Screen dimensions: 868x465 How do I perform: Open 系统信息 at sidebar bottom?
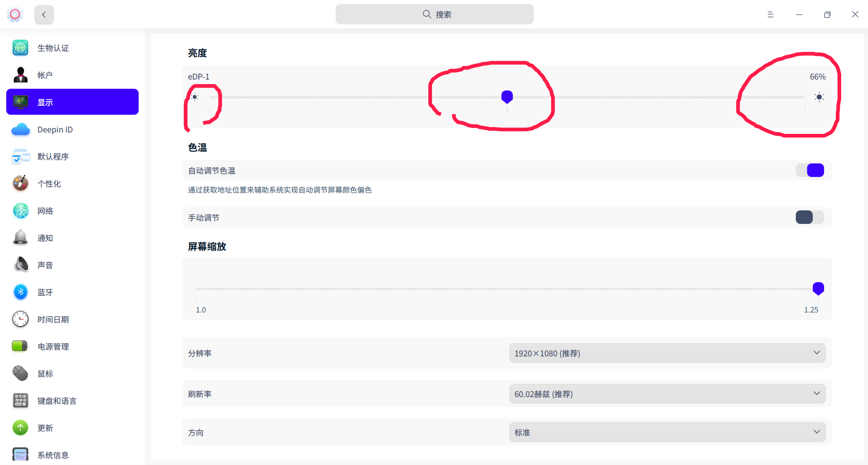pyautogui.click(x=53, y=455)
